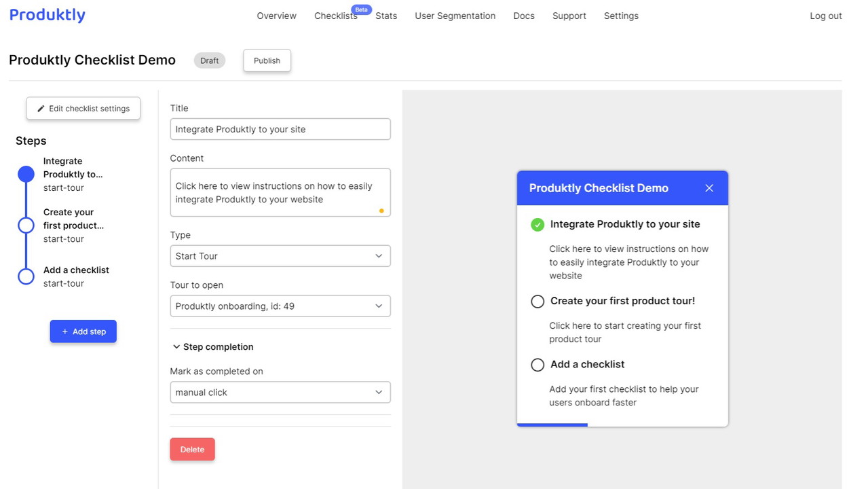Check the Create your first product tour circle
This screenshot has height=489, width=868.
[537, 302]
